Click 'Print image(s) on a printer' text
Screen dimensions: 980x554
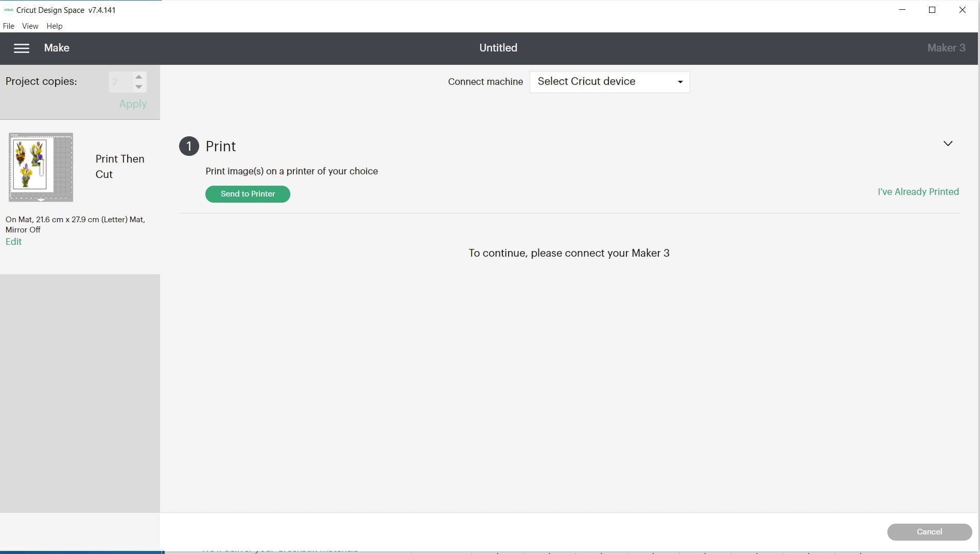pyautogui.click(x=292, y=171)
